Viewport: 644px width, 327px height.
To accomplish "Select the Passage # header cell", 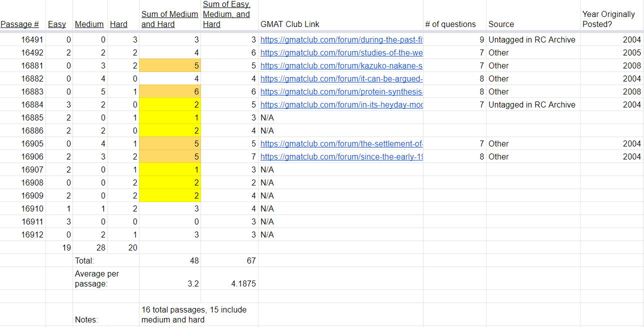I will click(20, 24).
